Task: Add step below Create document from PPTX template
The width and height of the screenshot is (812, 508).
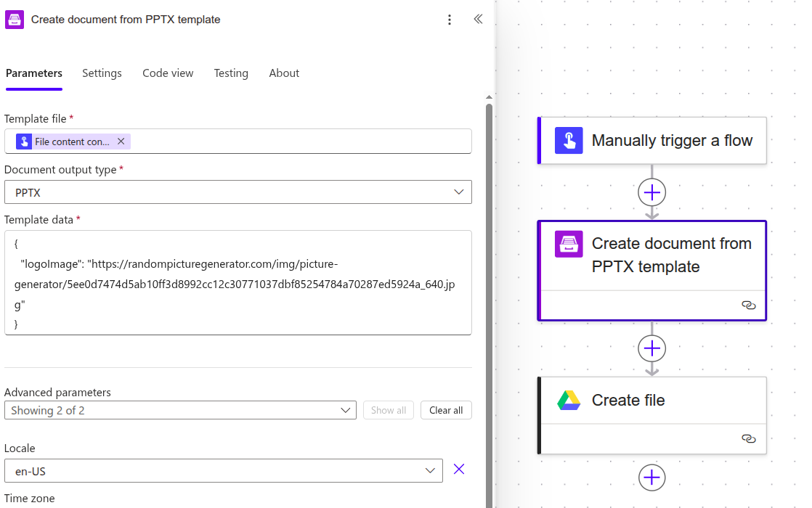Action: tap(651, 348)
